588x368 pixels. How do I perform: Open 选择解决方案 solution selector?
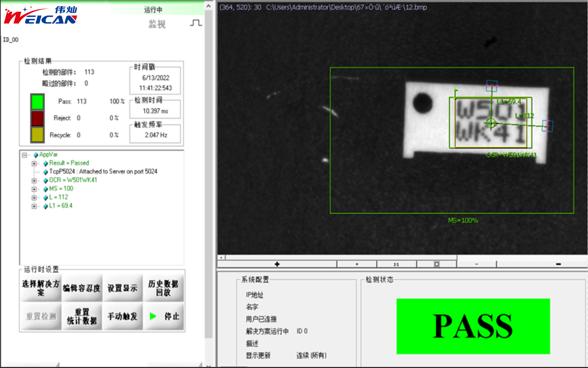[41, 288]
